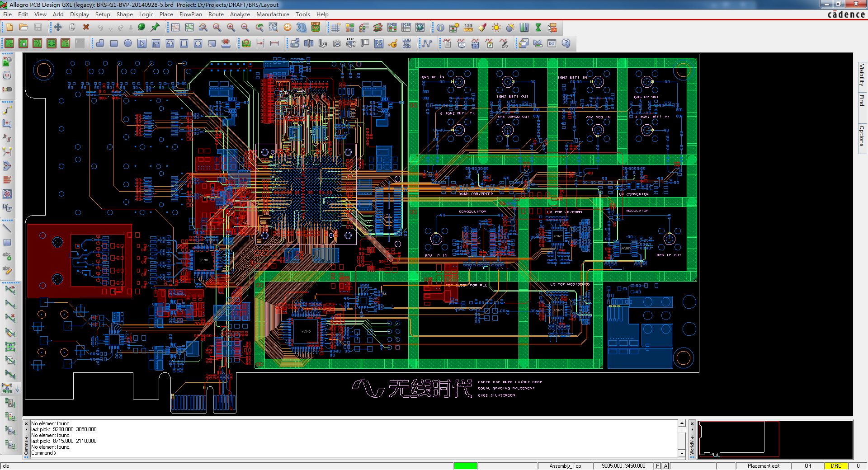Toggle the A button in status bar
The height and width of the screenshot is (470, 868).
pos(666,466)
